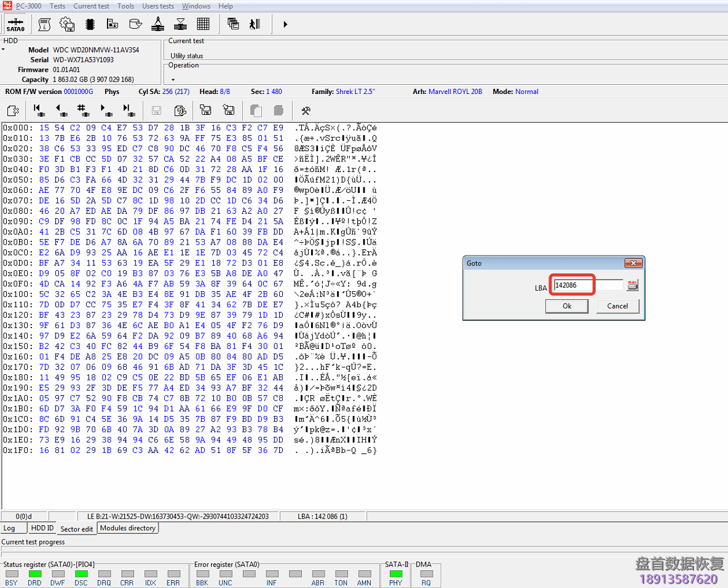This screenshot has height=588, width=728.
Task: Open the Users tests menu
Action: [x=158, y=6]
